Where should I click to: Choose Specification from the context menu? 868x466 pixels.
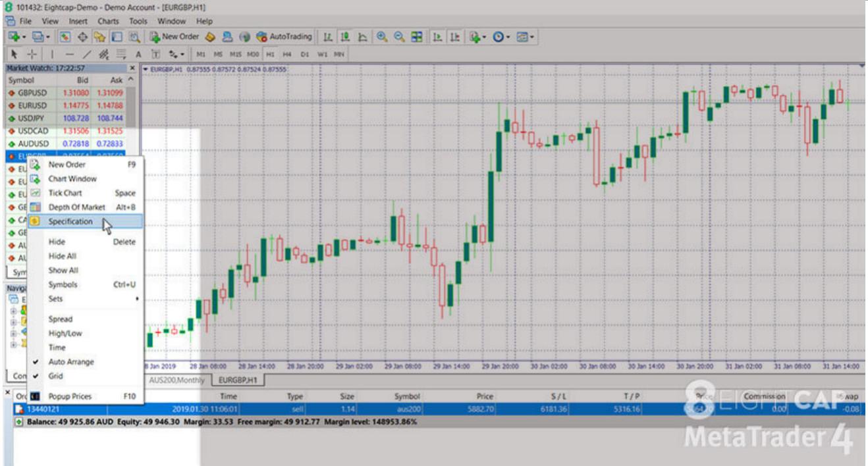pos(70,222)
